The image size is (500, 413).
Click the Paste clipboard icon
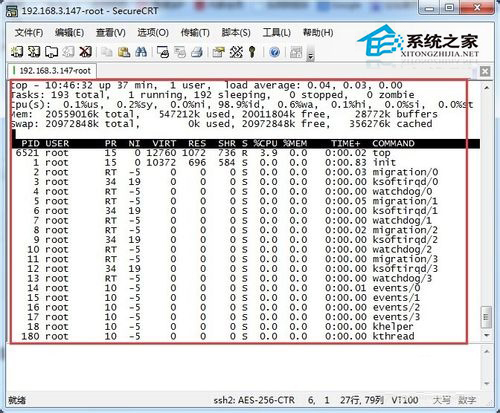click(124, 52)
